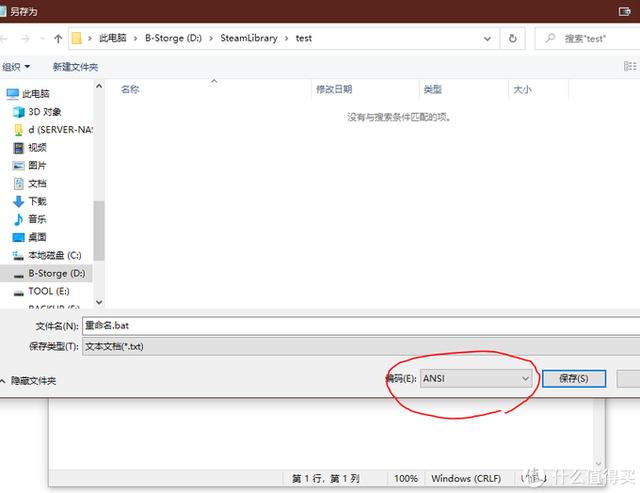Click the 文档 document icon
The width and height of the screenshot is (640, 493).
[19, 184]
